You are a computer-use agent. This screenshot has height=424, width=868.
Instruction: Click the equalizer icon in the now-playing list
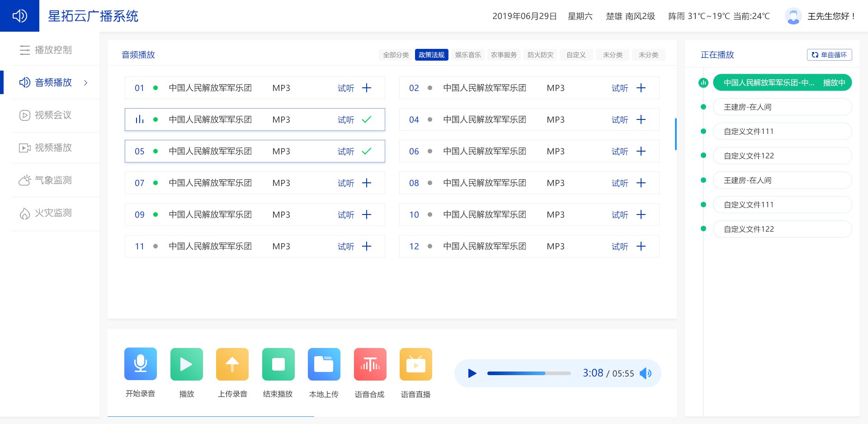tap(703, 82)
